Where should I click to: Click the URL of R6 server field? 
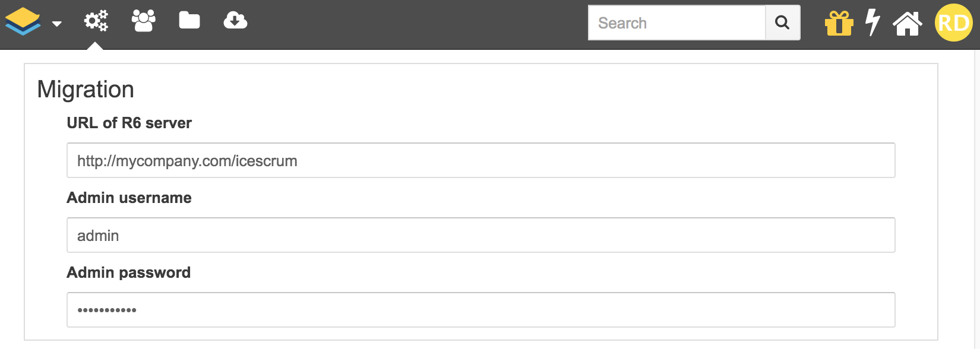(480, 161)
